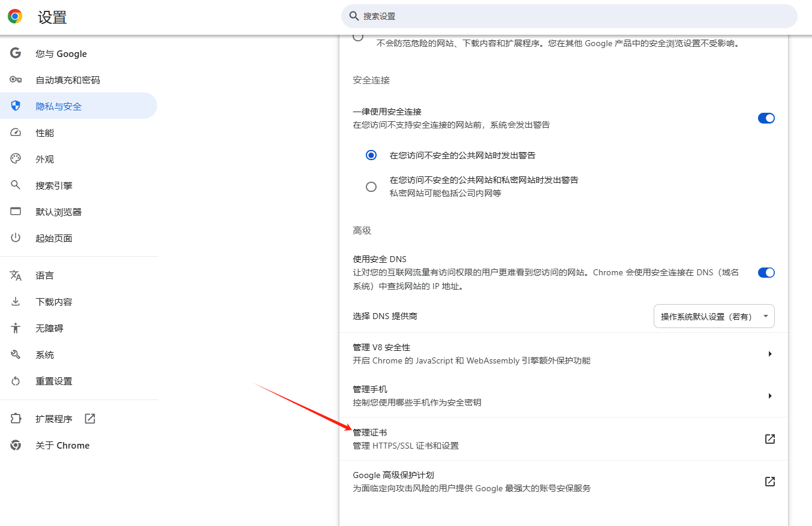
Task: Click the 选择 DNS 提供商 label
Action: [385, 316]
